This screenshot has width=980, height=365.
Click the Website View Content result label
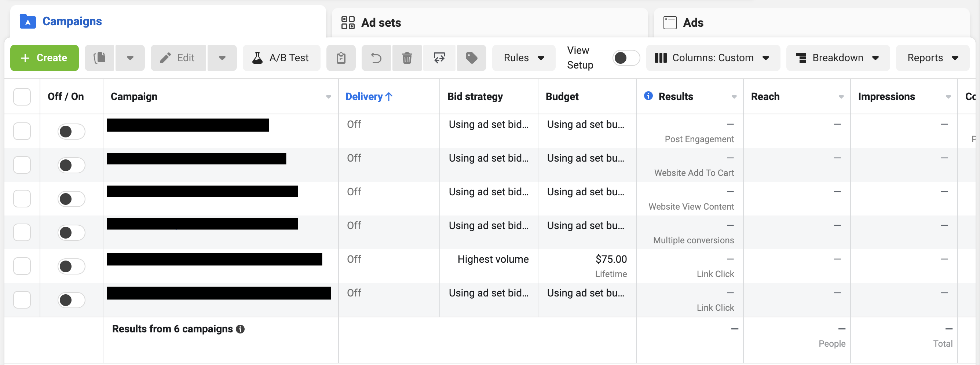click(x=691, y=206)
